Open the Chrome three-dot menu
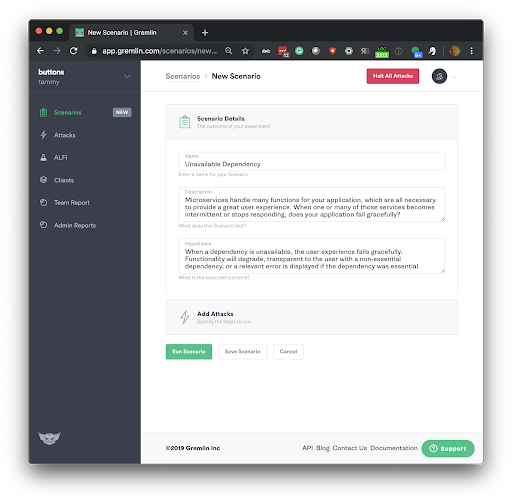Image resolution: width=512 pixels, height=502 pixels. pos(471,51)
